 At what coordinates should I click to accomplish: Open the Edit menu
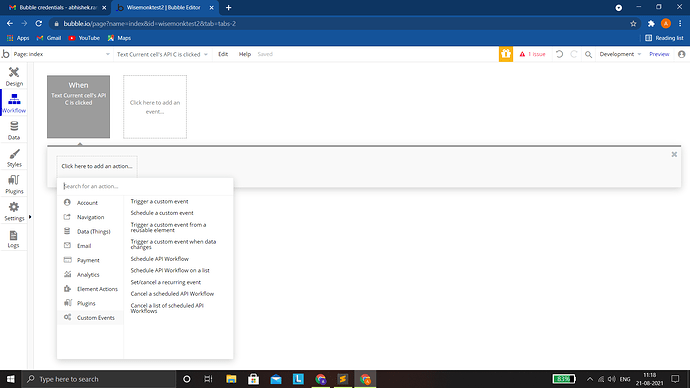[x=223, y=54]
